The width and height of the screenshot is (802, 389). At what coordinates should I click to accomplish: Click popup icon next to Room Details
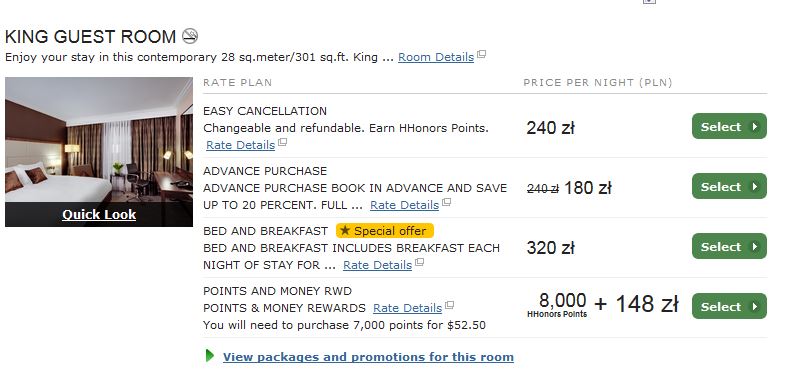coord(481,54)
